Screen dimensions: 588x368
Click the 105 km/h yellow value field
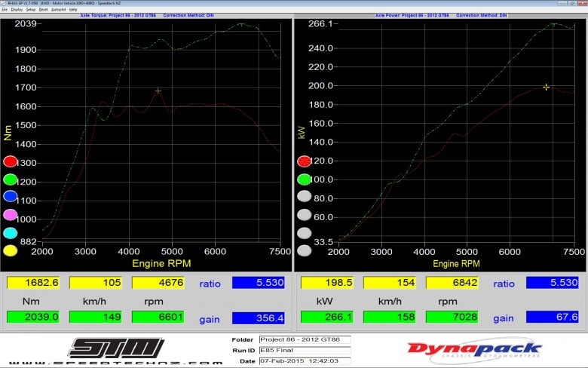(x=96, y=283)
